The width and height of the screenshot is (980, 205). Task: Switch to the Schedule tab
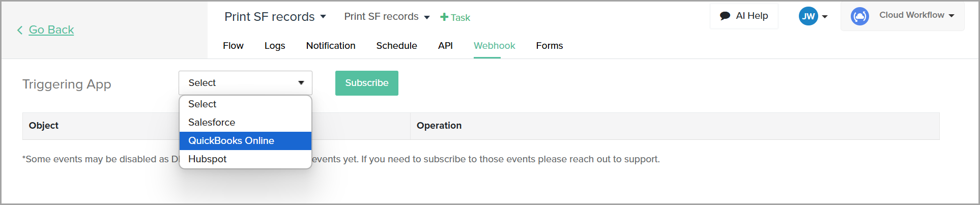pos(396,46)
